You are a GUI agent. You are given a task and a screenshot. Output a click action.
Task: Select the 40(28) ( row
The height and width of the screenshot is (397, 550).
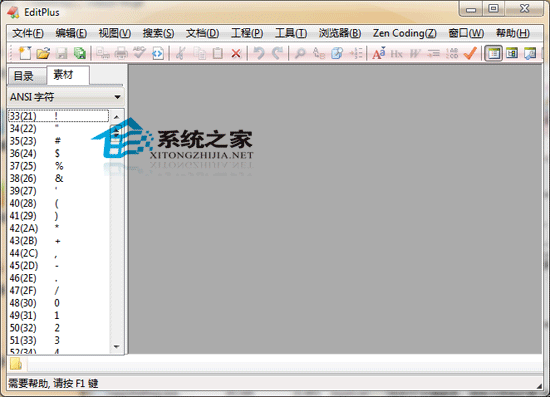[58, 203]
